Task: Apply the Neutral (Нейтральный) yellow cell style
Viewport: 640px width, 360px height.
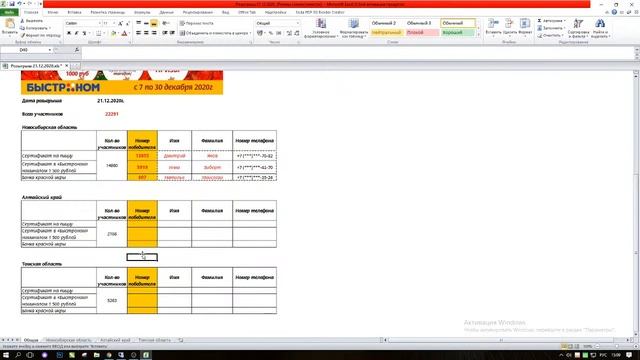Action: click(387, 32)
